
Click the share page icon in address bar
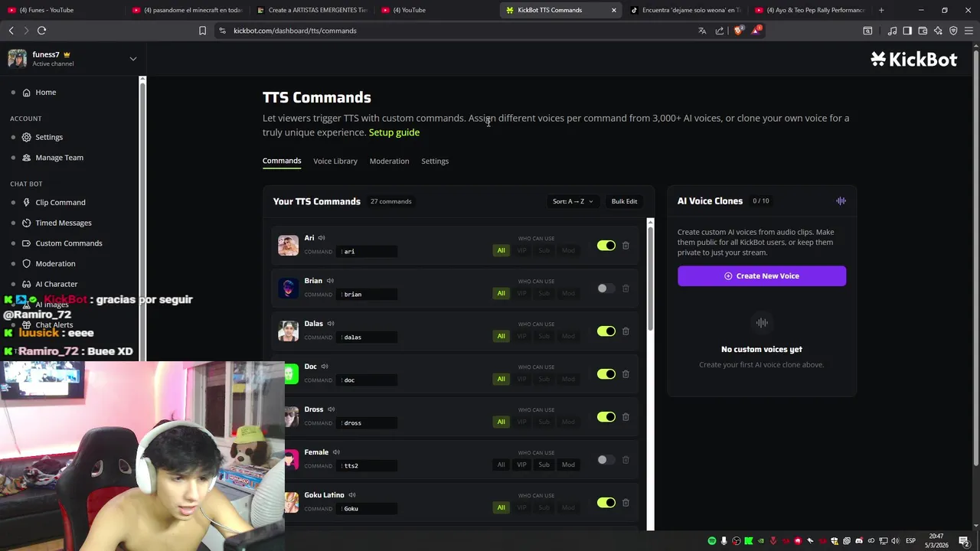[720, 31]
